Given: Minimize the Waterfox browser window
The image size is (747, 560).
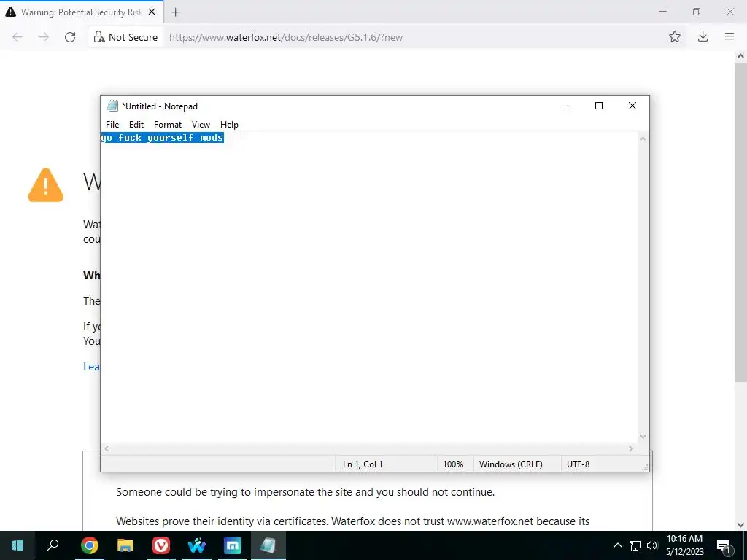Looking at the screenshot, I should click(663, 12).
